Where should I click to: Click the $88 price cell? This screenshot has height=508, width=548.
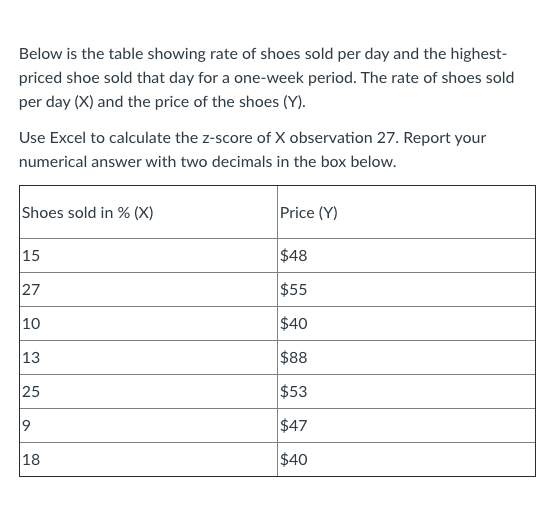(406, 357)
